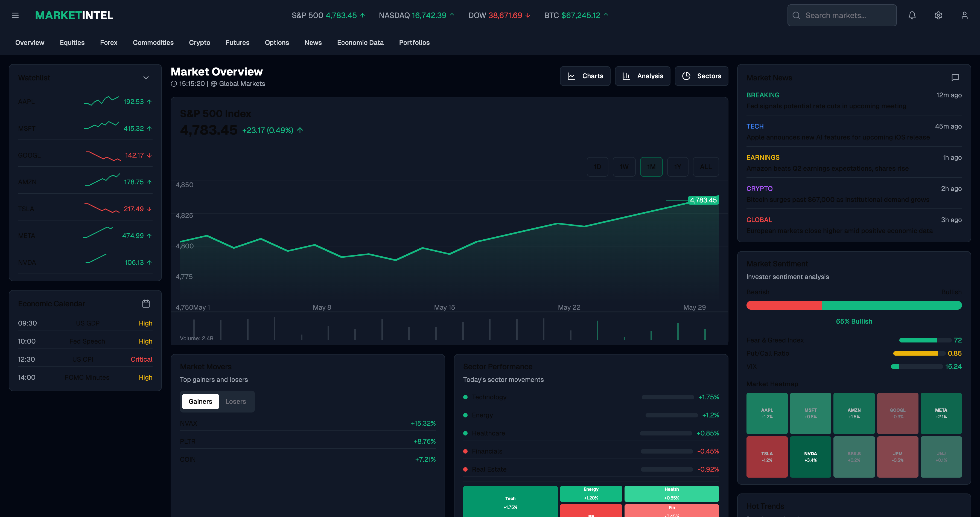The image size is (980, 517).
Task: Select the 1W timeframe button
Action: tap(624, 167)
